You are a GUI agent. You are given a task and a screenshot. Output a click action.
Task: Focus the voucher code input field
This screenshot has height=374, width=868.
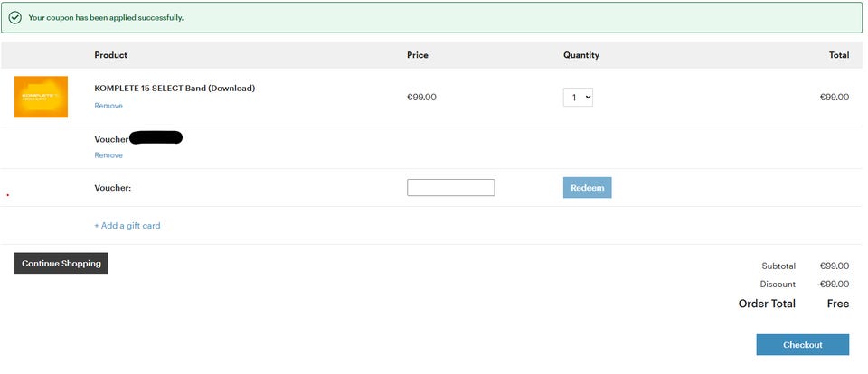click(450, 188)
